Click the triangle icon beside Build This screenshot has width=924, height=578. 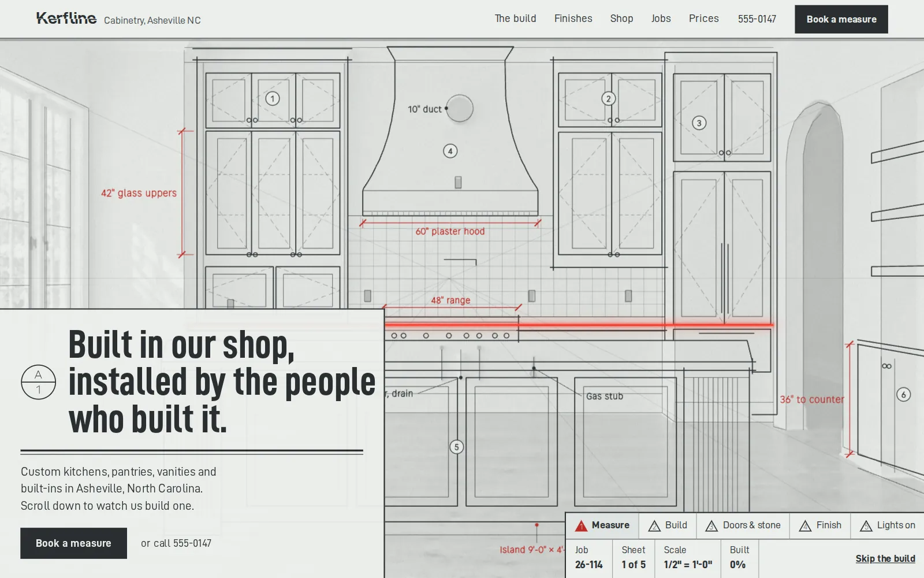(x=654, y=526)
